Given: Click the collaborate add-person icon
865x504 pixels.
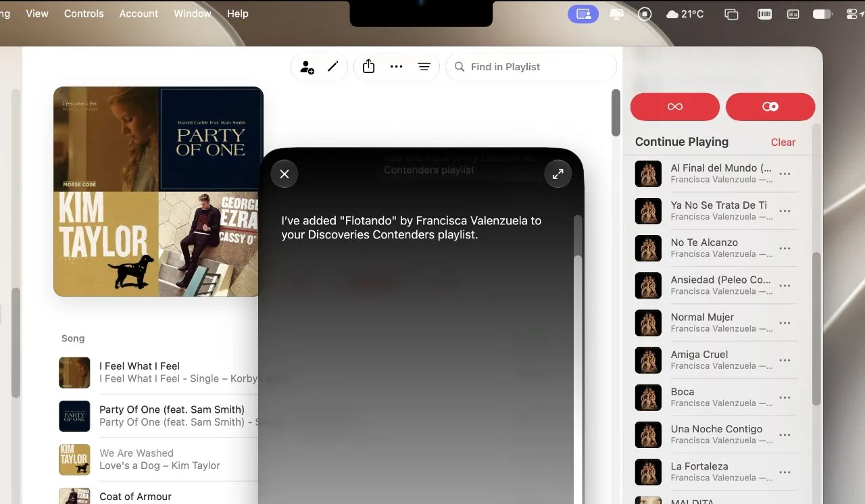Looking at the screenshot, I should click(307, 67).
